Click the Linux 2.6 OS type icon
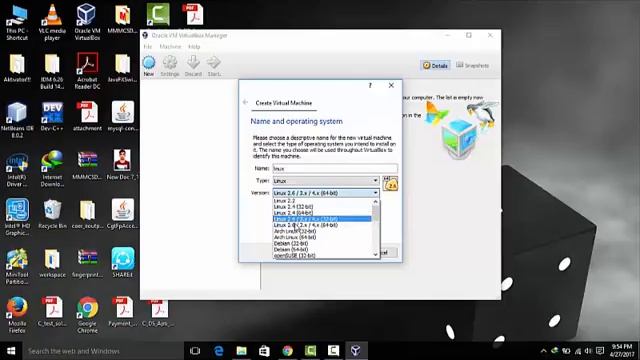This screenshot has height=360, width=640. [390, 184]
